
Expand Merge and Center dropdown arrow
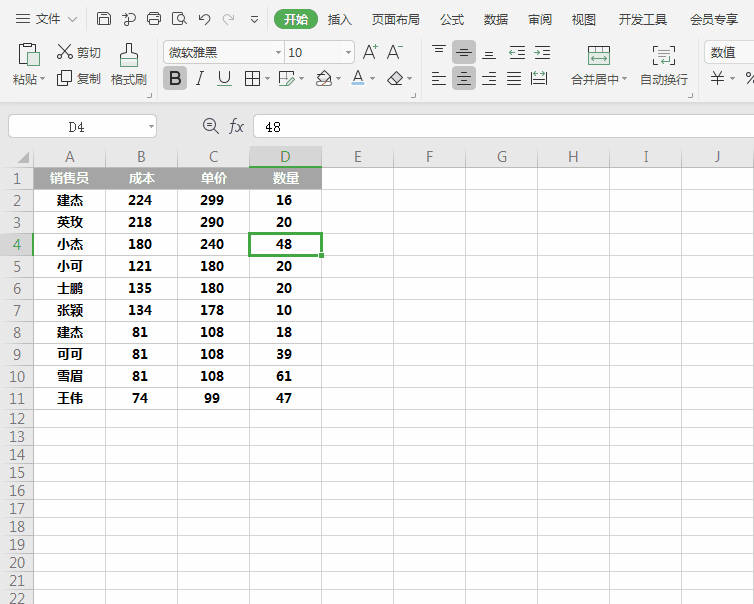point(624,79)
